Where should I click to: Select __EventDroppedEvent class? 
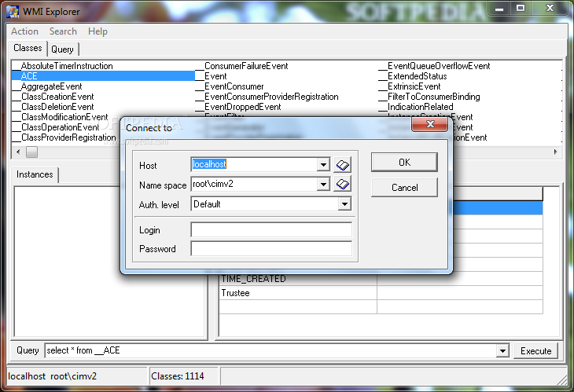click(x=238, y=107)
